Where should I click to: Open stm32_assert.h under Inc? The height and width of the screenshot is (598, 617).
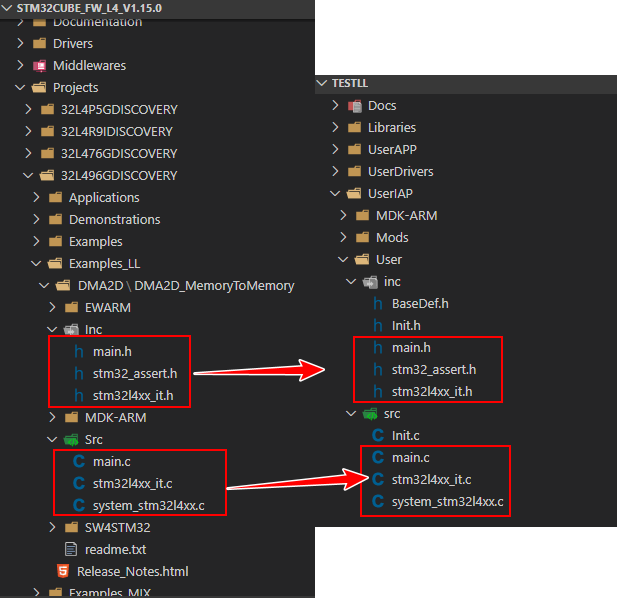pos(135,374)
